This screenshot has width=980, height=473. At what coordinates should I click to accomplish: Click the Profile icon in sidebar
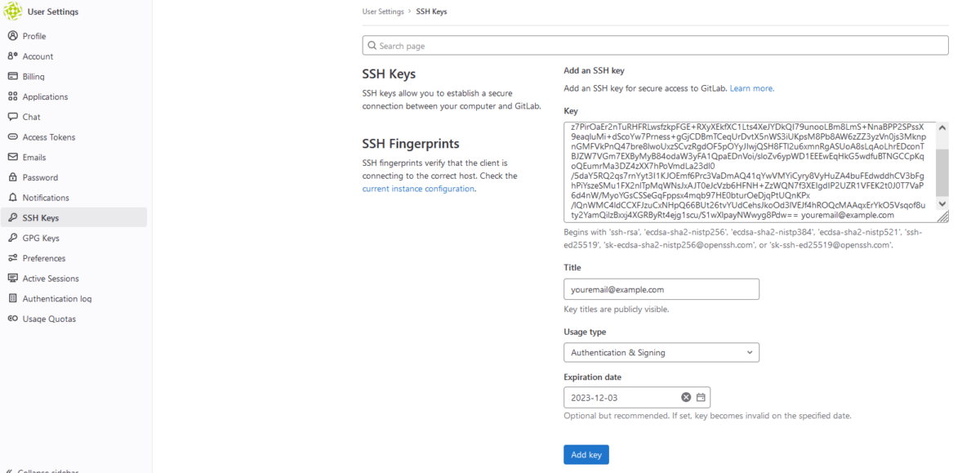[x=13, y=36]
